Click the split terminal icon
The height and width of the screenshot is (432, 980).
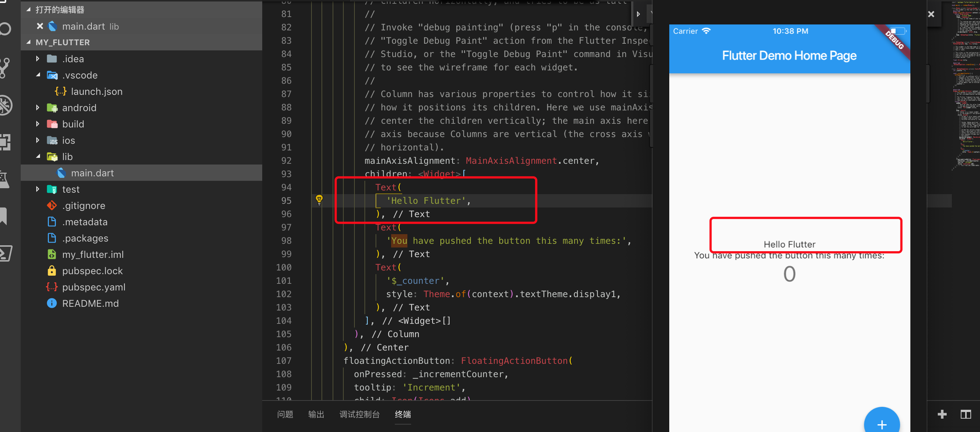pos(965,414)
